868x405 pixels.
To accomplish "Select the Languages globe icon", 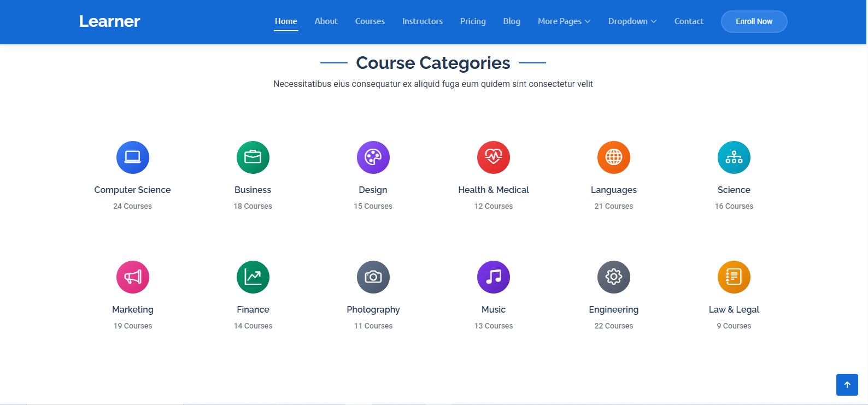I will pos(613,157).
